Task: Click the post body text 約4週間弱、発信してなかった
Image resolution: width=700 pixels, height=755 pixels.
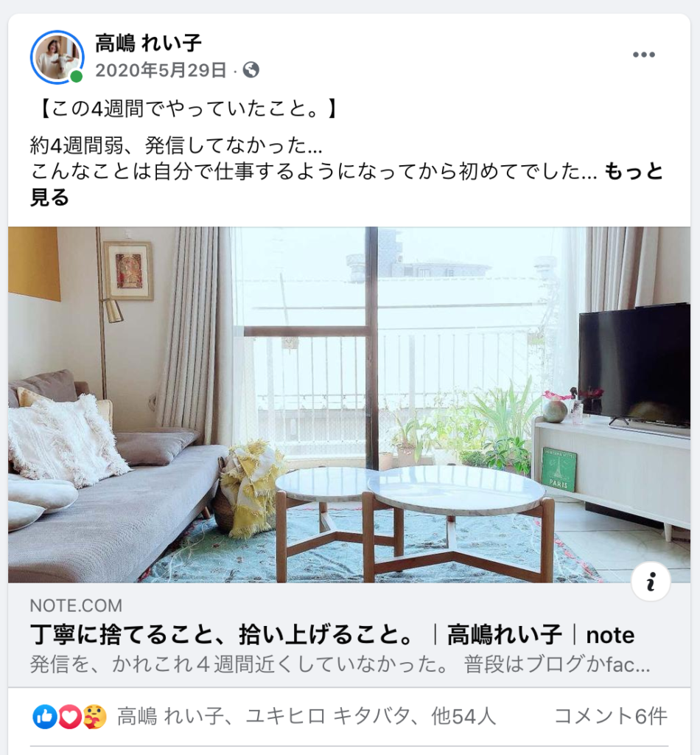Action: click(x=176, y=145)
